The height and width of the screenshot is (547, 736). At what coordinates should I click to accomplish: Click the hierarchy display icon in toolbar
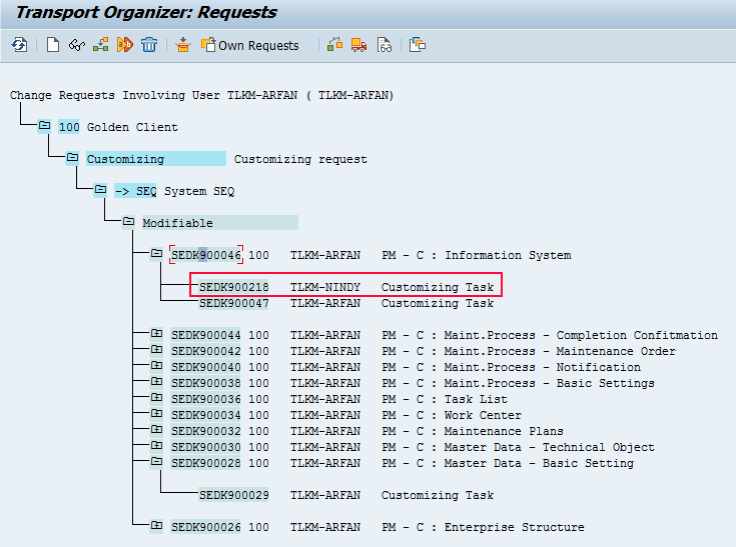pos(100,45)
